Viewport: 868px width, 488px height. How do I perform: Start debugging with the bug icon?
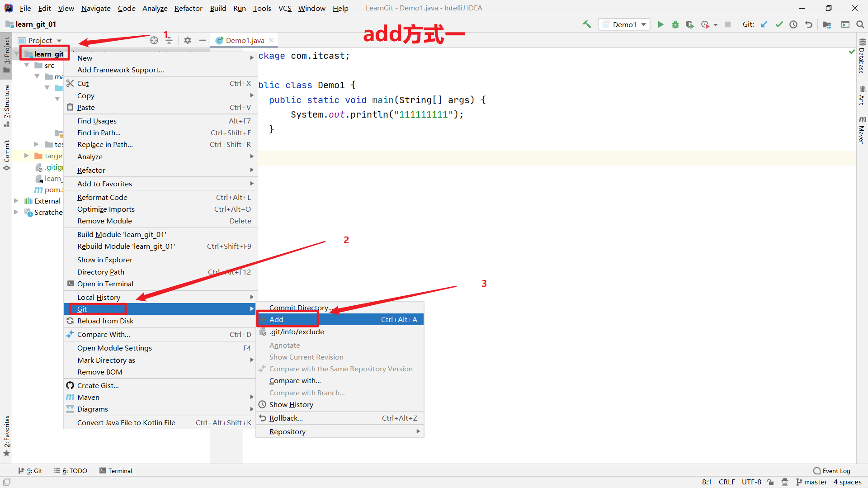pyautogui.click(x=675, y=24)
